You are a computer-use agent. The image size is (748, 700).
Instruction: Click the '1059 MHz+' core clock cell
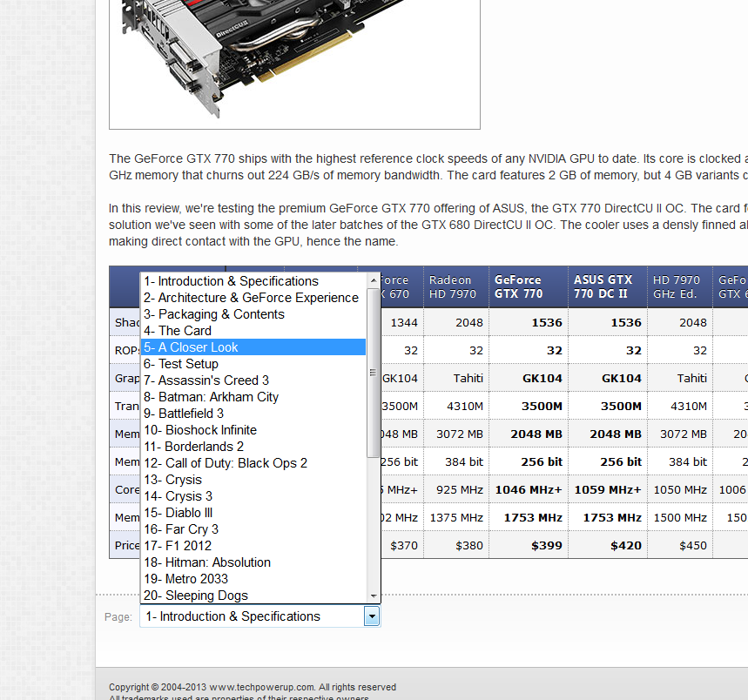click(608, 489)
